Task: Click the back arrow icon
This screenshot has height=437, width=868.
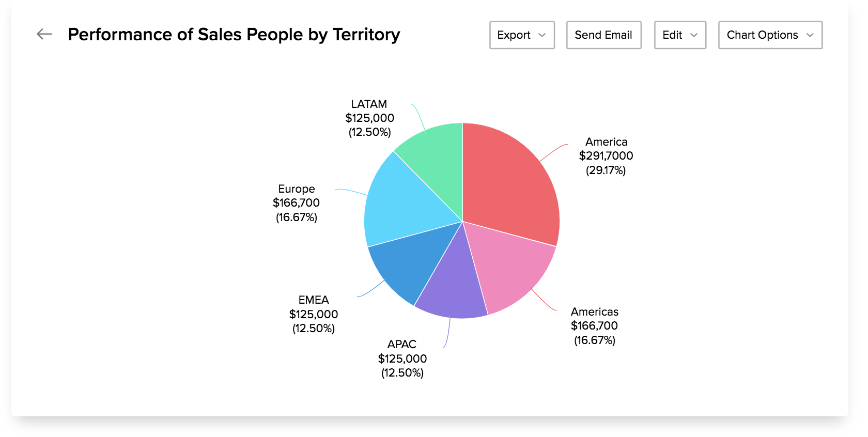Action: point(44,35)
